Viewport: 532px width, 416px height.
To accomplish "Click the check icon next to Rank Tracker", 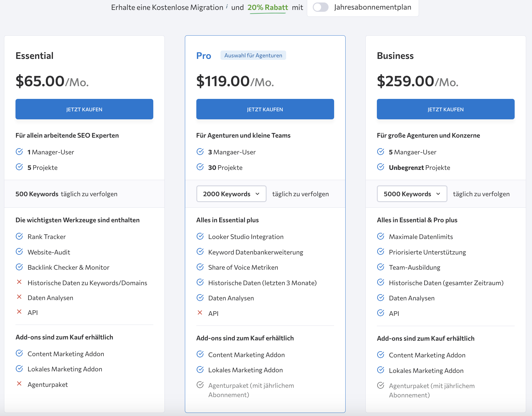I will point(19,236).
